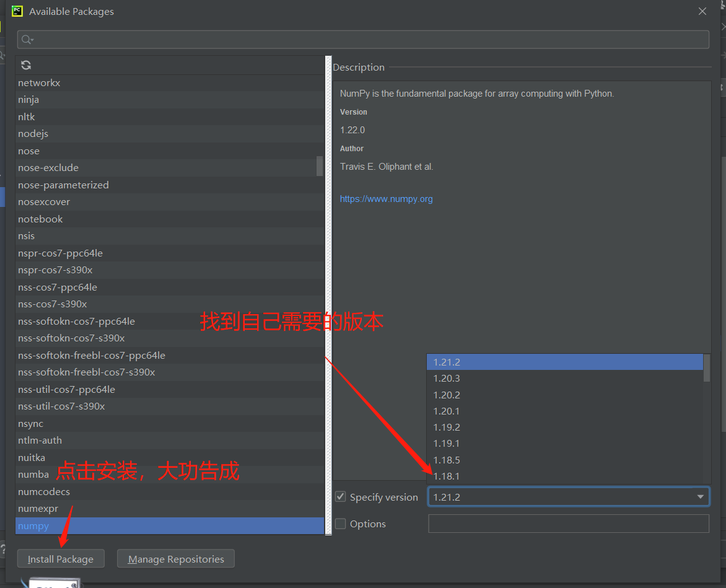Select version 1.21.2 in the dropdown list
Image resolution: width=726 pixels, height=588 pixels.
pyautogui.click(x=565, y=362)
